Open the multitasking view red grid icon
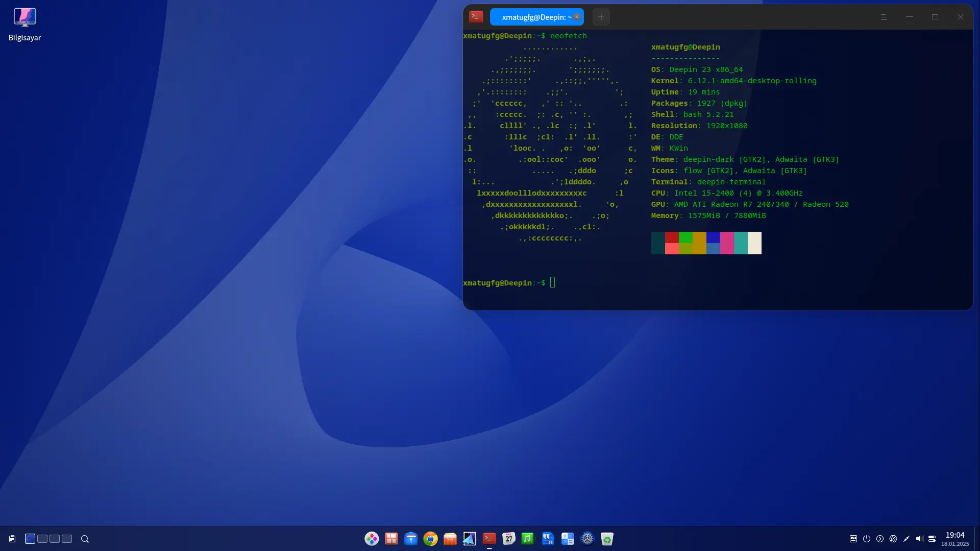 point(391,539)
